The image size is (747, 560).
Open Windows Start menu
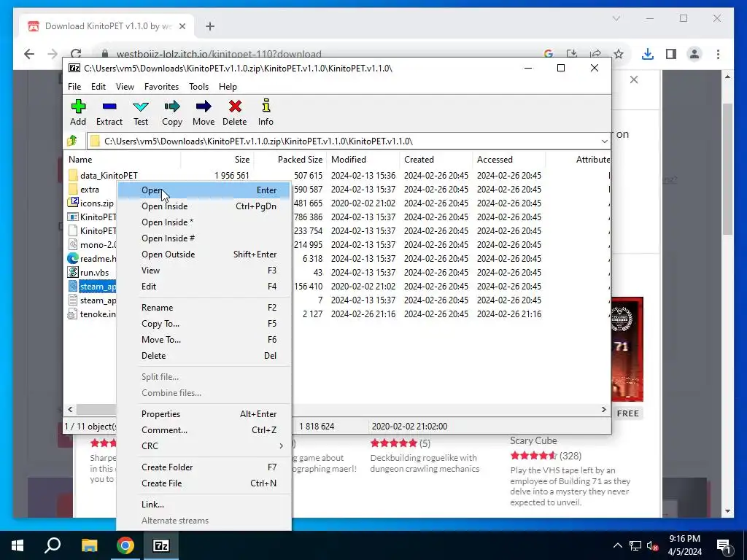click(x=18, y=545)
